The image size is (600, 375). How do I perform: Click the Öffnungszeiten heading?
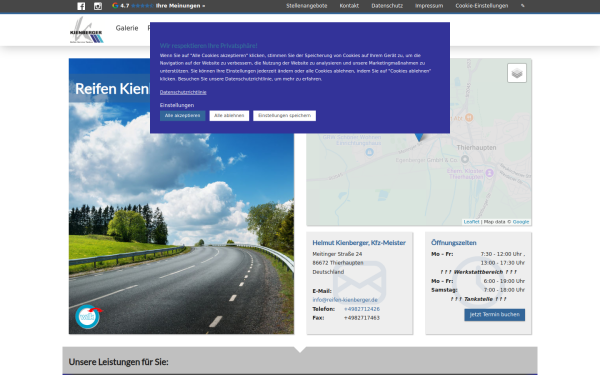tap(453, 243)
